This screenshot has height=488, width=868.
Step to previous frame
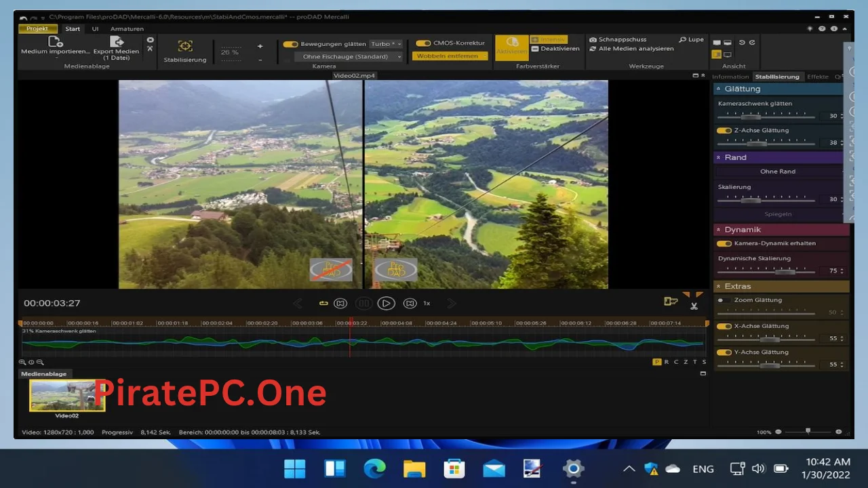(x=340, y=304)
